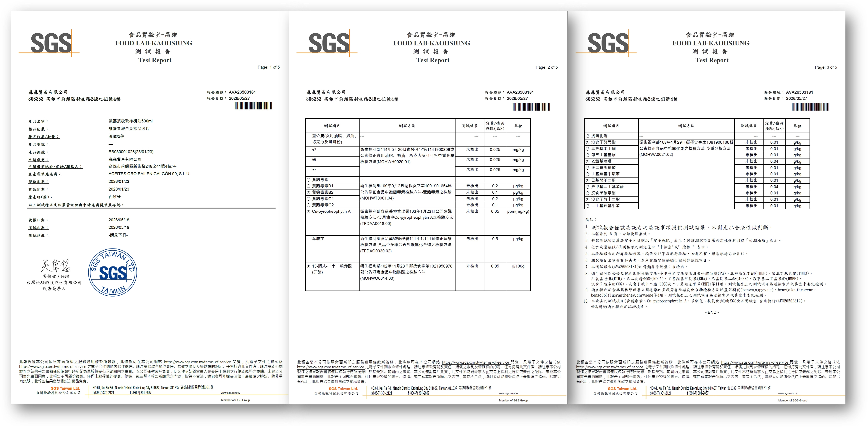
Task: Click method code (TFDAA0018.00)
Action: (376, 224)
